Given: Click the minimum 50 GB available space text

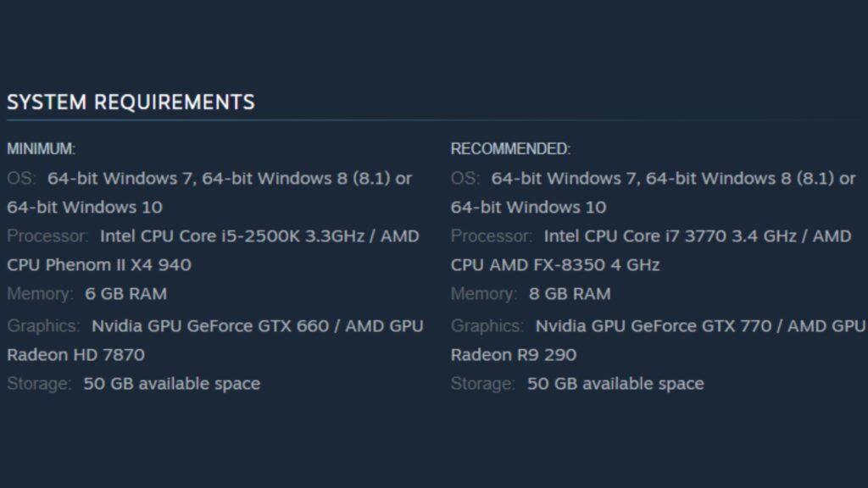Looking at the screenshot, I should tap(171, 384).
